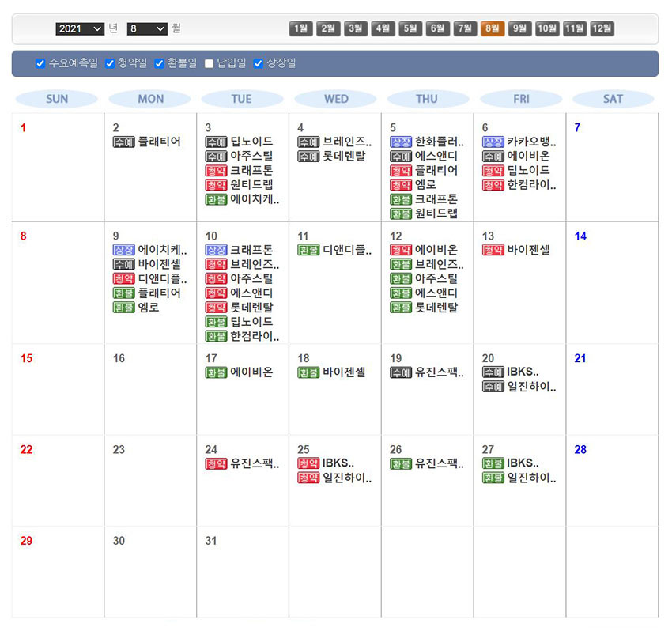672x631 pixels.
Task: Go to the 12월 month button
Action: pos(602,28)
